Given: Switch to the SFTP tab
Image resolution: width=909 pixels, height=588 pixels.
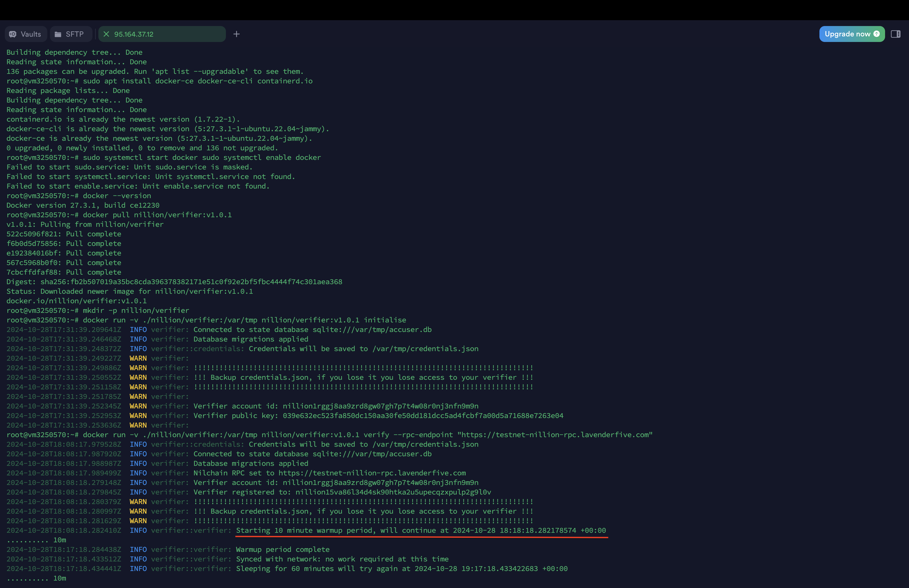Looking at the screenshot, I should click(x=71, y=34).
